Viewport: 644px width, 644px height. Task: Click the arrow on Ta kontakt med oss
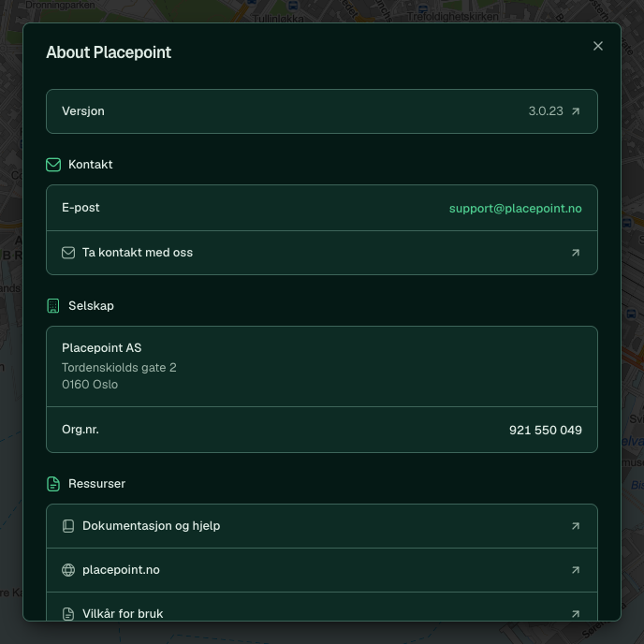(x=576, y=253)
